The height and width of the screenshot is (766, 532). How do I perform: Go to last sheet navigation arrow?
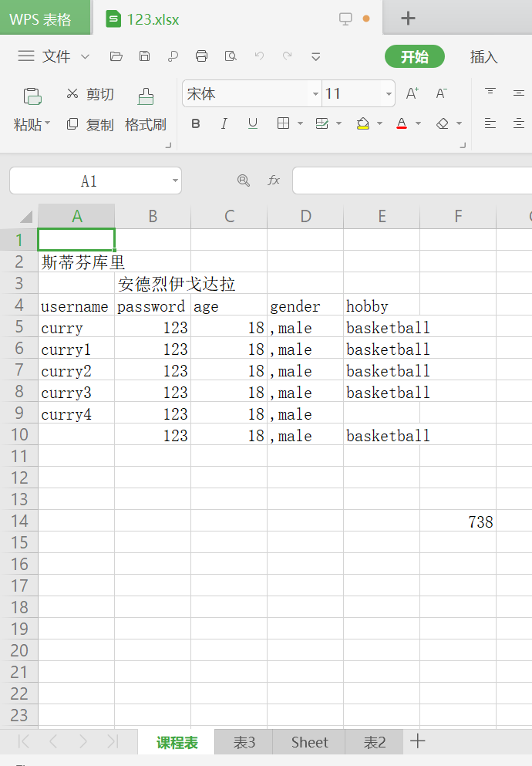click(113, 741)
